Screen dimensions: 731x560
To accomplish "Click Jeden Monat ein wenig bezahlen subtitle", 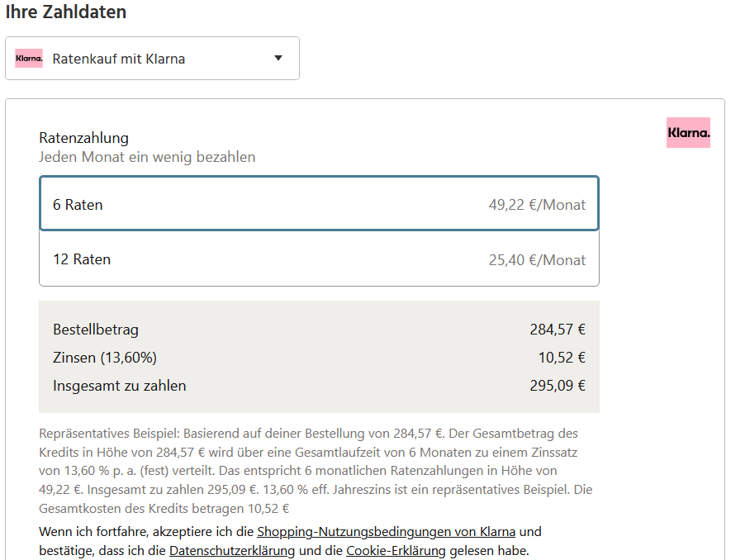I will click(x=147, y=157).
